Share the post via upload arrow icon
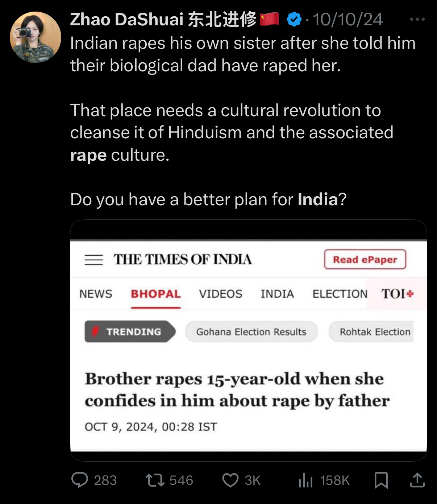Screen dimensions: 437x504 (417, 480)
